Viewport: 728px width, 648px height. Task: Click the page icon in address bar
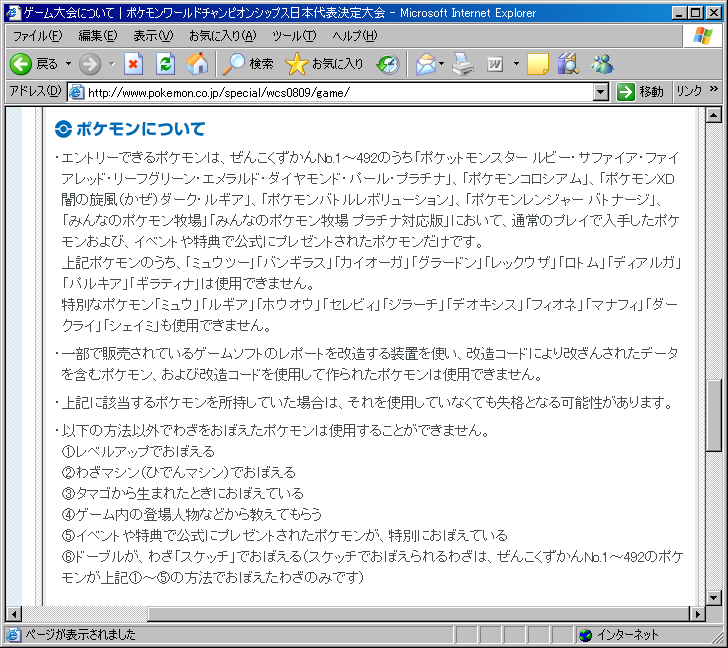point(77,92)
